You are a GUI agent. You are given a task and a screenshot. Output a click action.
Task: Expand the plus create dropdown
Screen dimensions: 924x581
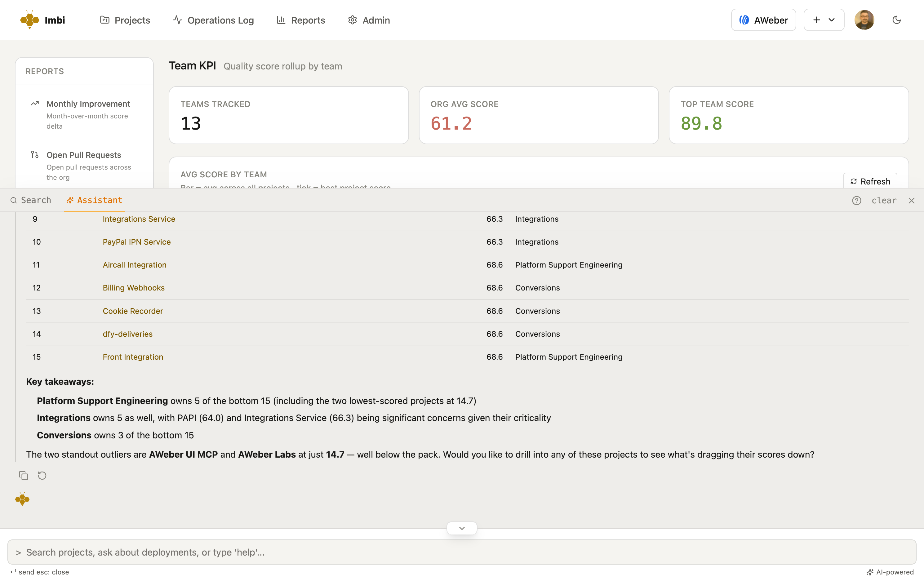point(824,20)
